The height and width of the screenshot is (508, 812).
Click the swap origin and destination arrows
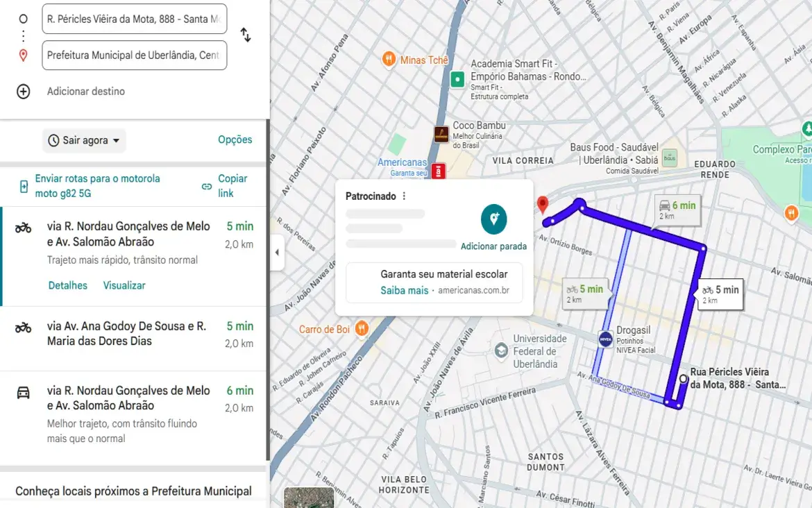(x=246, y=35)
